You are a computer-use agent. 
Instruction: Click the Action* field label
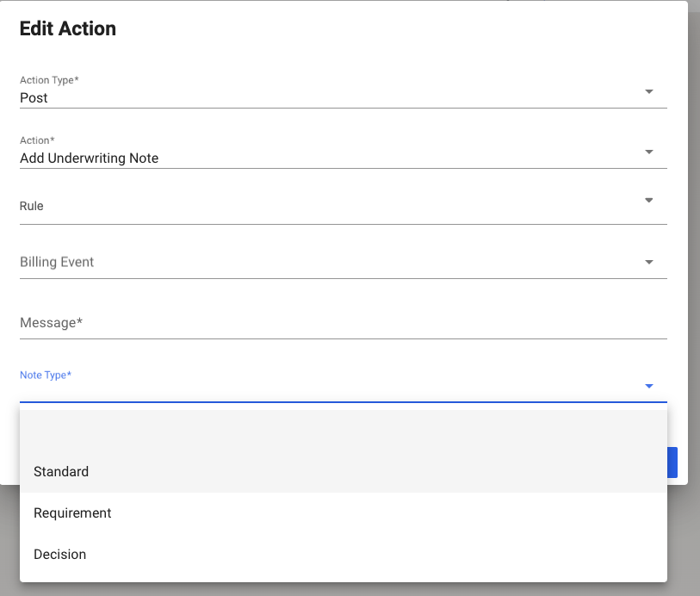coord(36,140)
